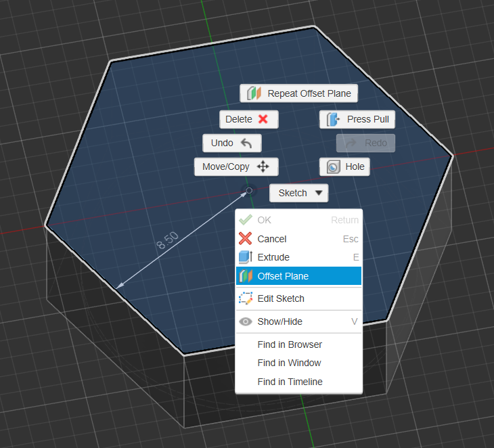Click the sketch origin point circle
The width and height of the screenshot is (494, 448).
pos(249,190)
